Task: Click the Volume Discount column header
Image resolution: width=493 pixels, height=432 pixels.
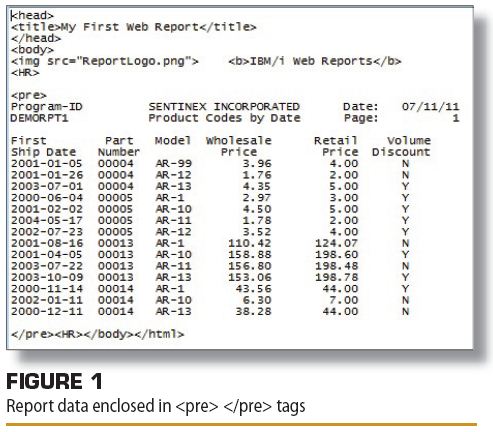Action: (x=402, y=146)
